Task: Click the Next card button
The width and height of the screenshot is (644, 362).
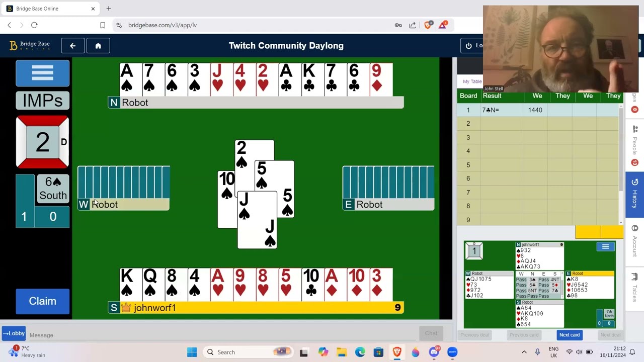Action: pyautogui.click(x=570, y=335)
